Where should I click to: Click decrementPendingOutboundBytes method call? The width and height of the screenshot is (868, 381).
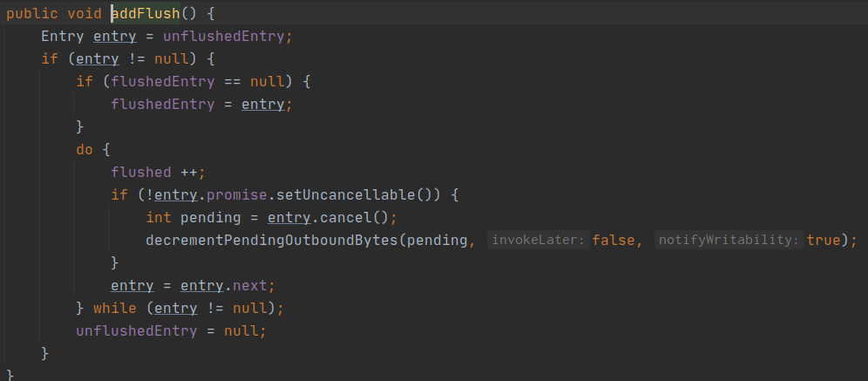click(x=272, y=241)
